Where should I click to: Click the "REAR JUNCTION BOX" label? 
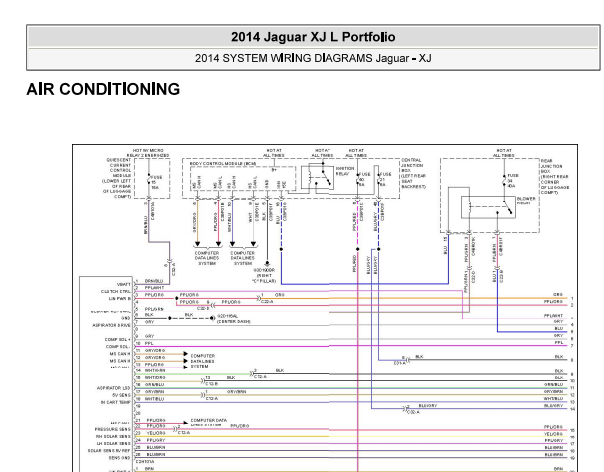[x=555, y=176]
